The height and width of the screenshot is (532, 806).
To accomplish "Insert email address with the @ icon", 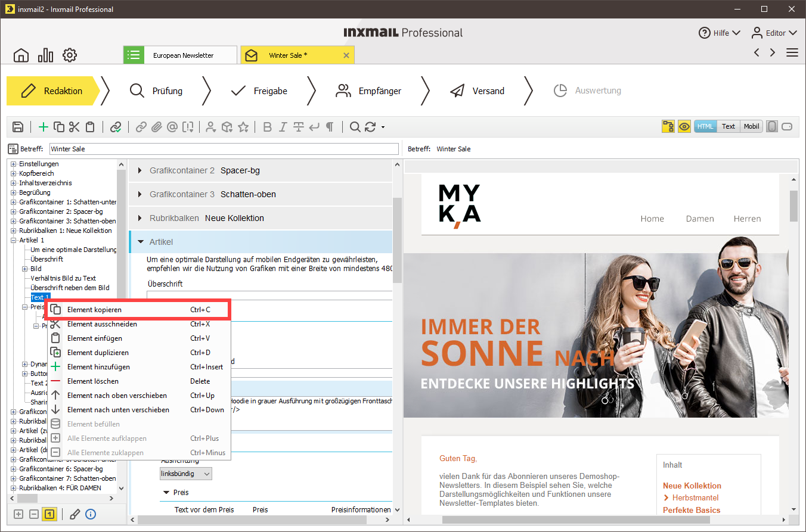I will pos(172,126).
